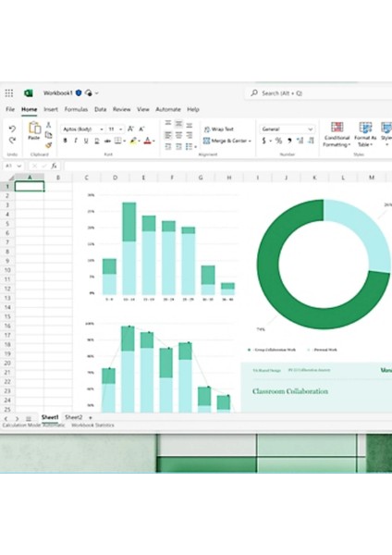This screenshot has width=392, height=555.
Task: Open the View ribbon tab
Action: pos(143,109)
